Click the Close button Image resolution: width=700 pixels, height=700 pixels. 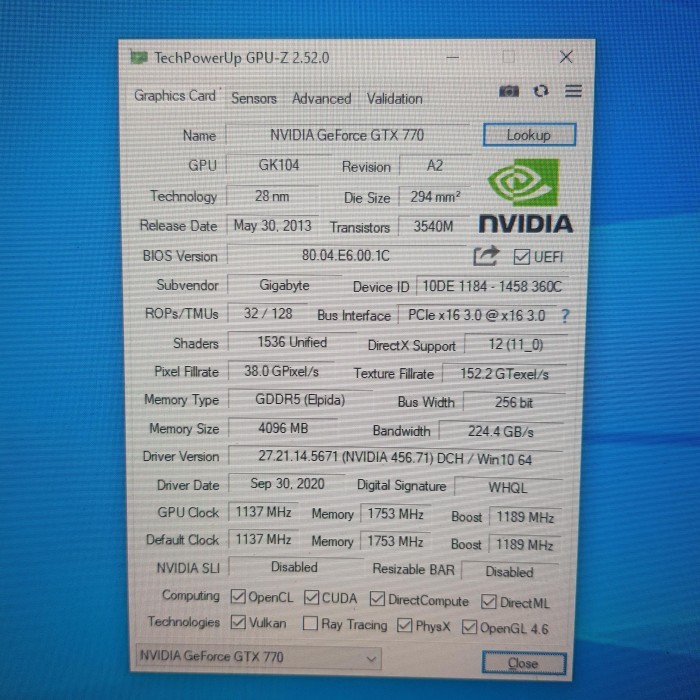coord(524,663)
